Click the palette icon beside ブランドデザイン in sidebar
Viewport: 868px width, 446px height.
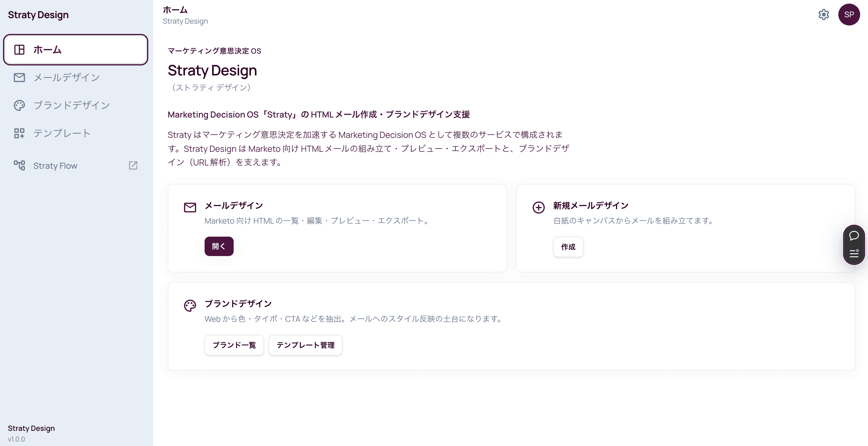tap(19, 105)
